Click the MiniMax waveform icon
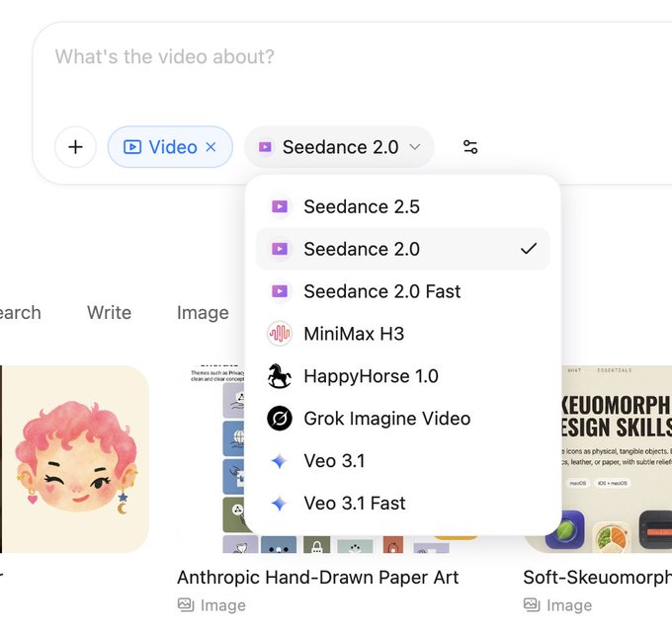672x630 pixels. [280, 334]
